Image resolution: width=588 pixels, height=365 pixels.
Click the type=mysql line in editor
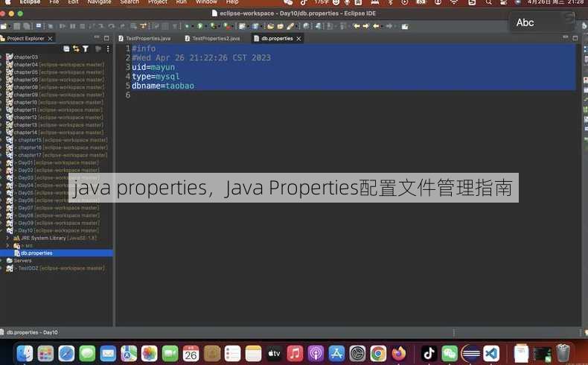point(156,77)
